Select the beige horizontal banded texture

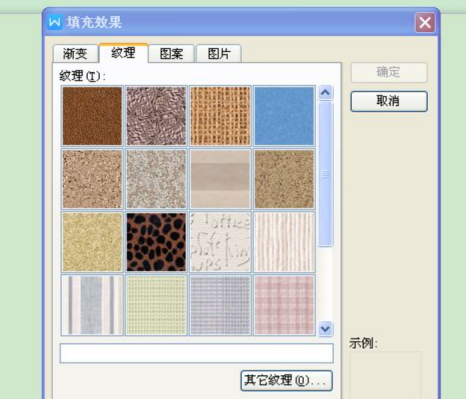tap(220, 179)
